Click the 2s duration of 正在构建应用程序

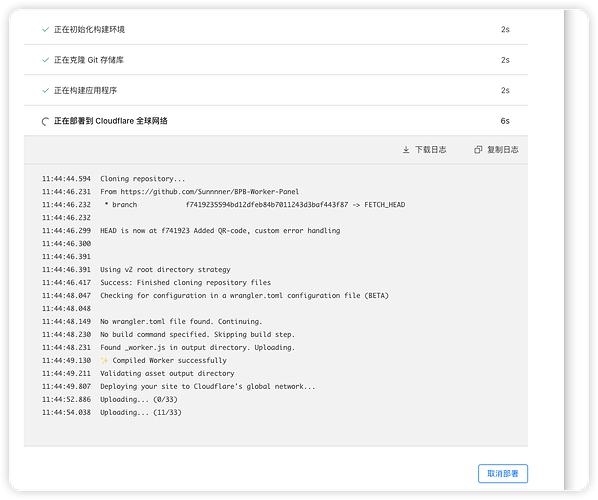coord(505,90)
